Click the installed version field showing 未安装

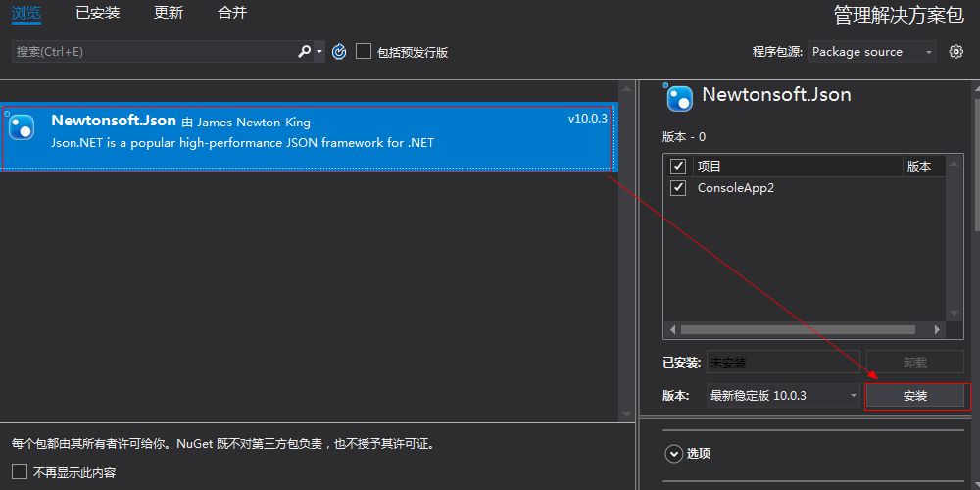click(783, 362)
